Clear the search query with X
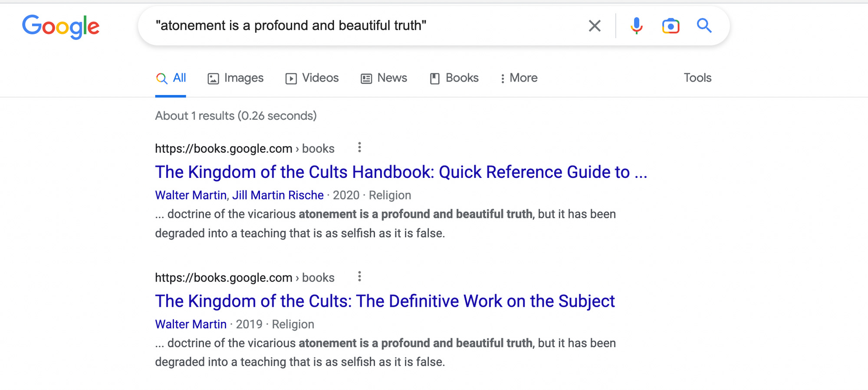 595,26
